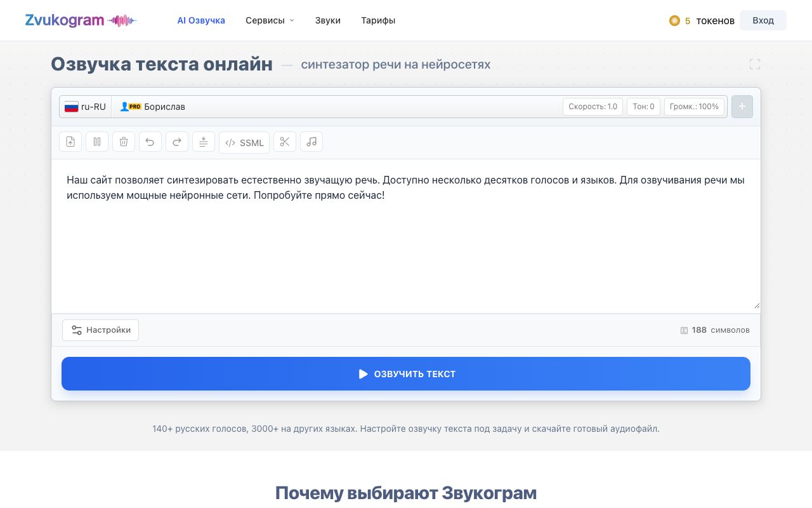Click the "синтезатор речи на нейросетях" subtitle
The height and width of the screenshot is (508, 812).
[x=396, y=65]
